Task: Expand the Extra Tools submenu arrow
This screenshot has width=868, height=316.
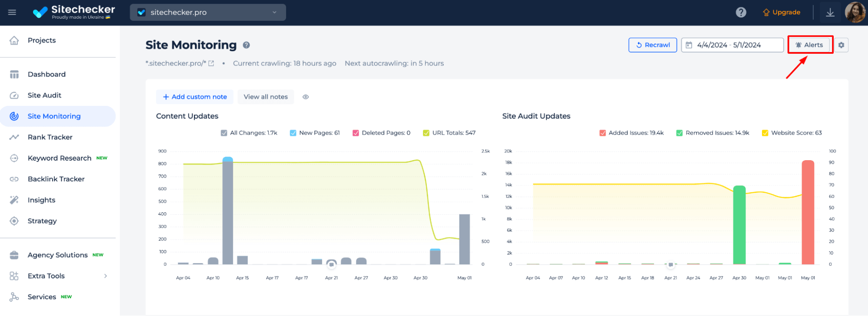Action: [x=106, y=276]
